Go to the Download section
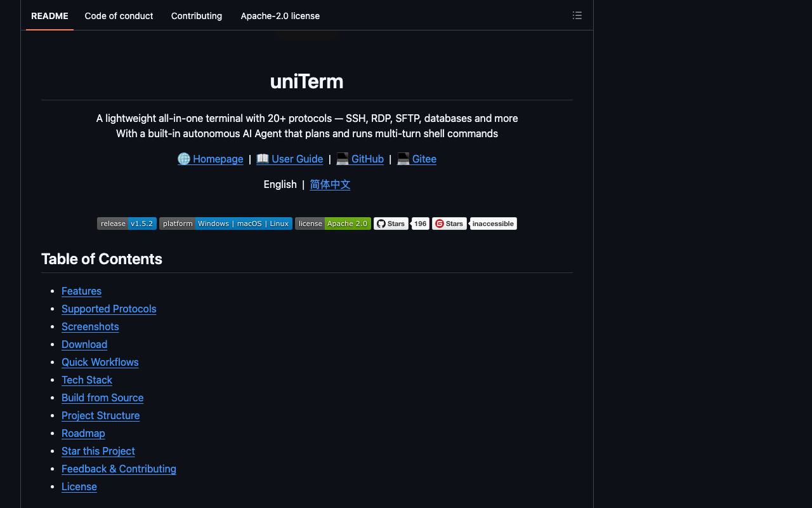812x508 pixels. point(84,344)
